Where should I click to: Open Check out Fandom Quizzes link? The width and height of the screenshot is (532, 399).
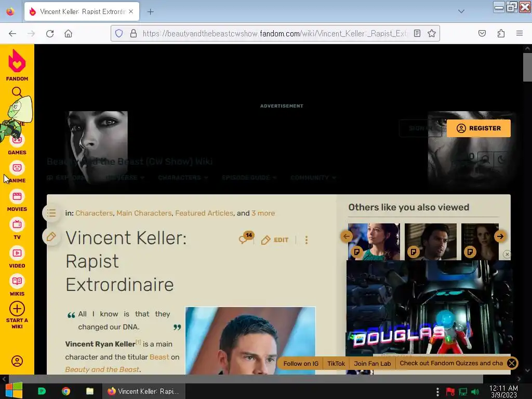[x=451, y=363]
